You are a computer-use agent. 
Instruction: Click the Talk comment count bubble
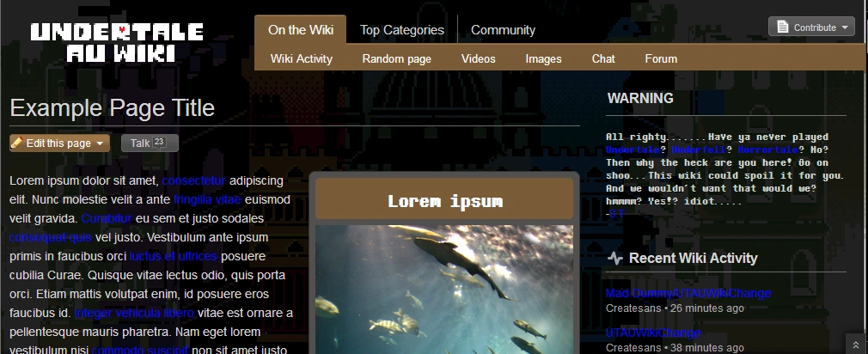coord(159,142)
